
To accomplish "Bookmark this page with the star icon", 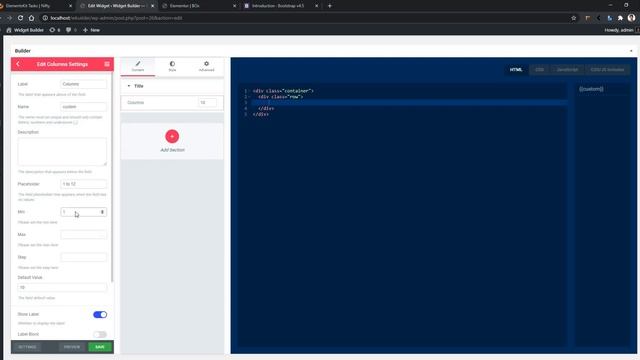I will click(x=573, y=18).
